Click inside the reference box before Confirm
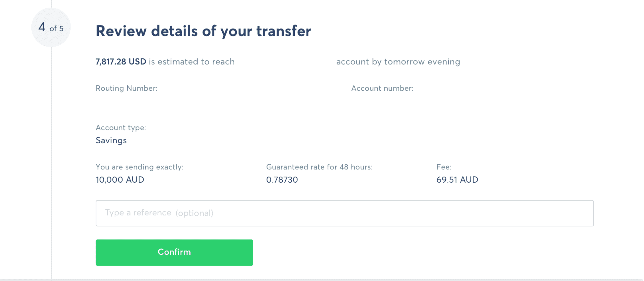Screen dimensions: 644x281 coord(344,213)
